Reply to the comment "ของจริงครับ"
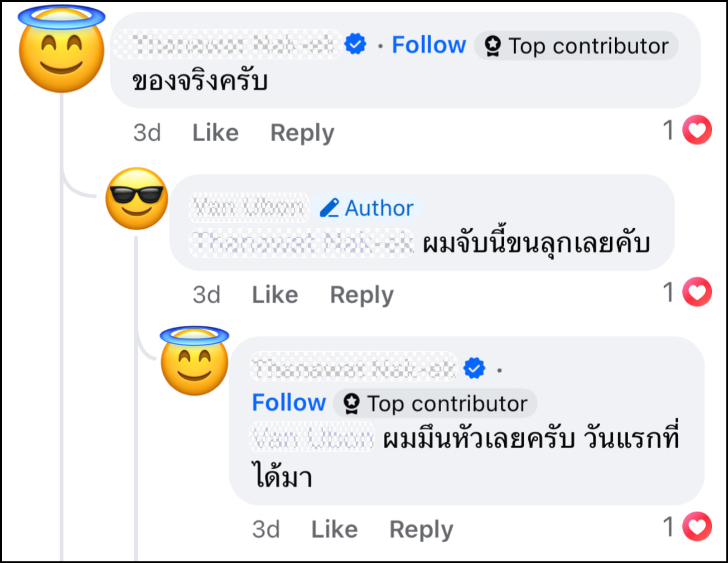728x563 pixels. [x=302, y=133]
